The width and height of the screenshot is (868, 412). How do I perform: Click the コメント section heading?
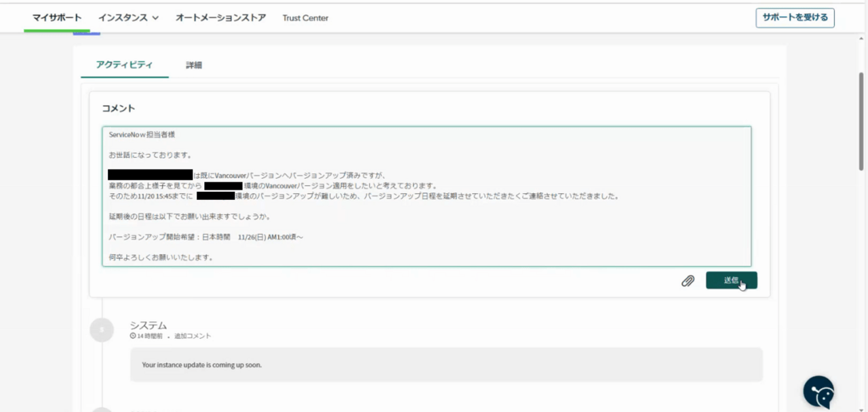pos(119,108)
